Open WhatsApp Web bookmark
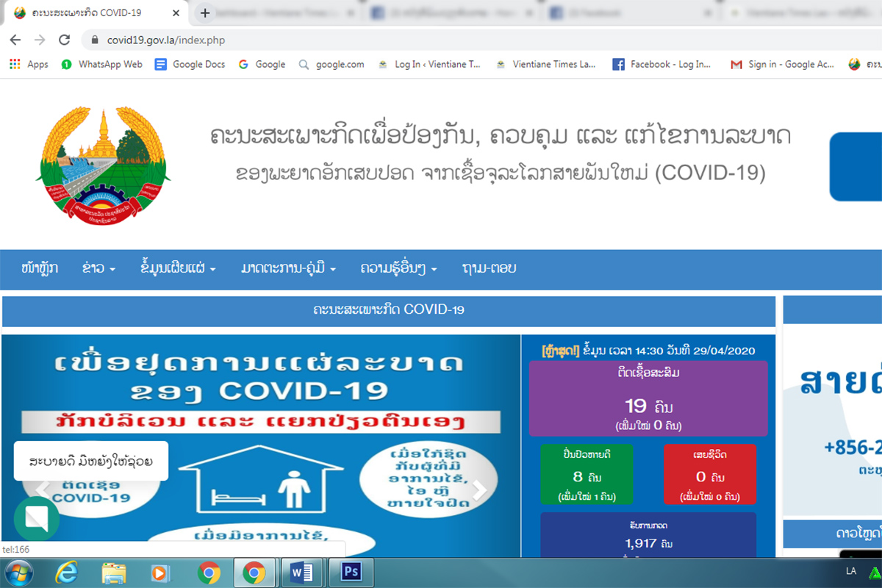Image resolution: width=882 pixels, height=588 pixels. [x=102, y=65]
